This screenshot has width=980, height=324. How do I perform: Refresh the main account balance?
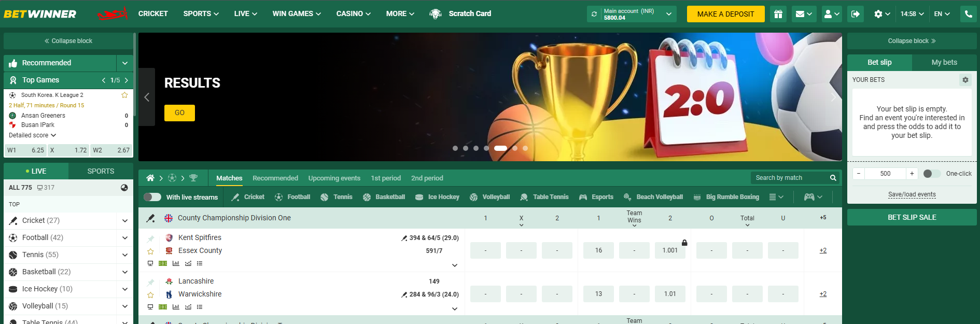point(594,14)
